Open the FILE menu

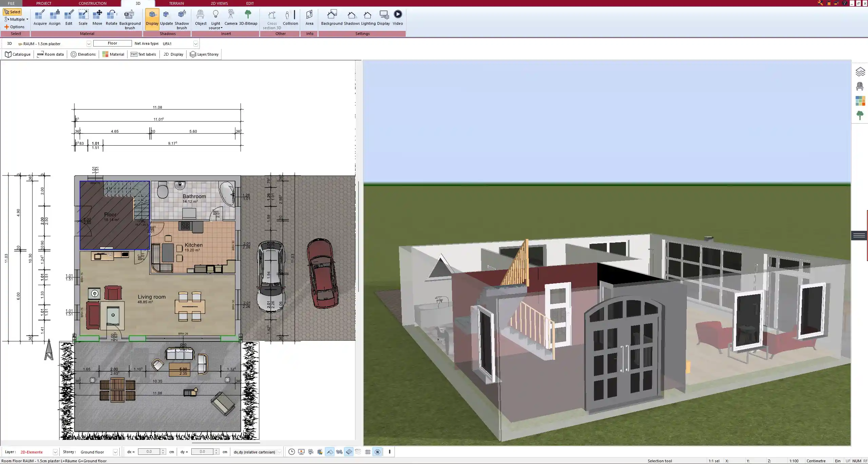coord(11,3)
